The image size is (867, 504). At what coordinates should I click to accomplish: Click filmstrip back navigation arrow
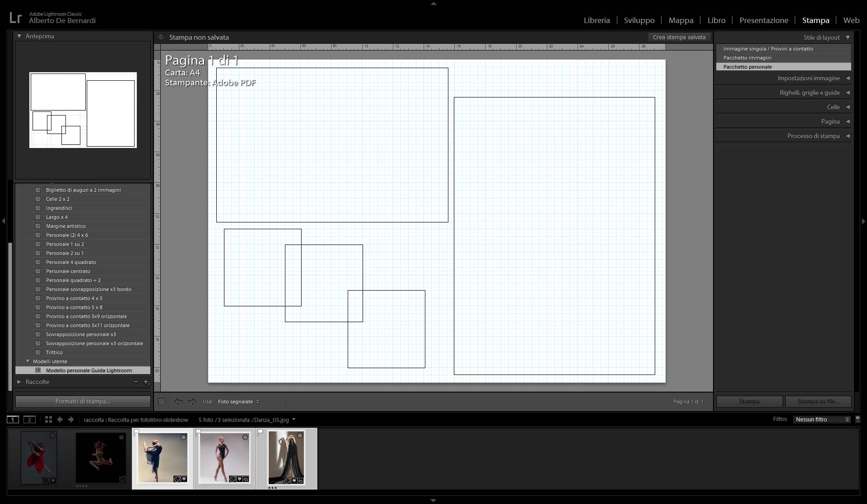(x=60, y=420)
